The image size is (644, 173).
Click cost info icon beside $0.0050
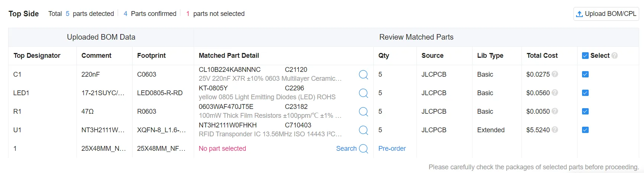(555, 111)
